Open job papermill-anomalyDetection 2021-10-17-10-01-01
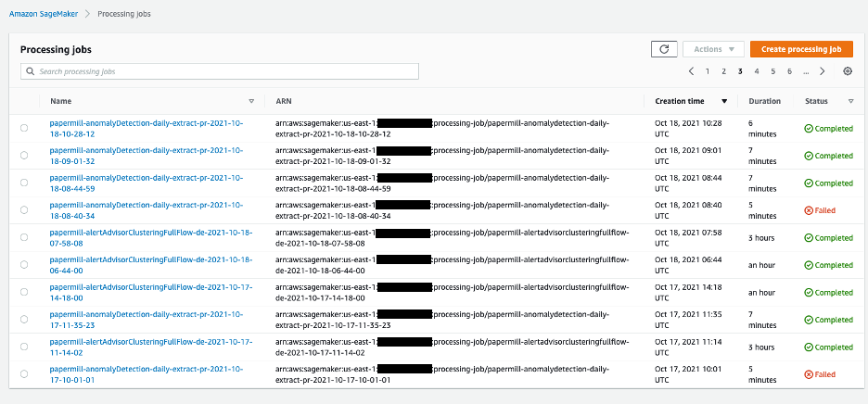 point(147,374)
